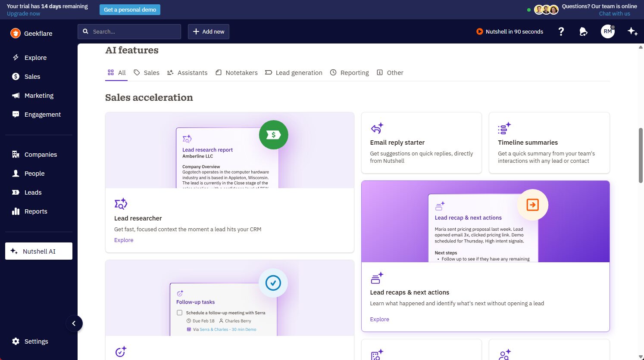Switch to the Assistants tab
The height and width of the screenshot is (360, 644).
(x=187, y=73)
